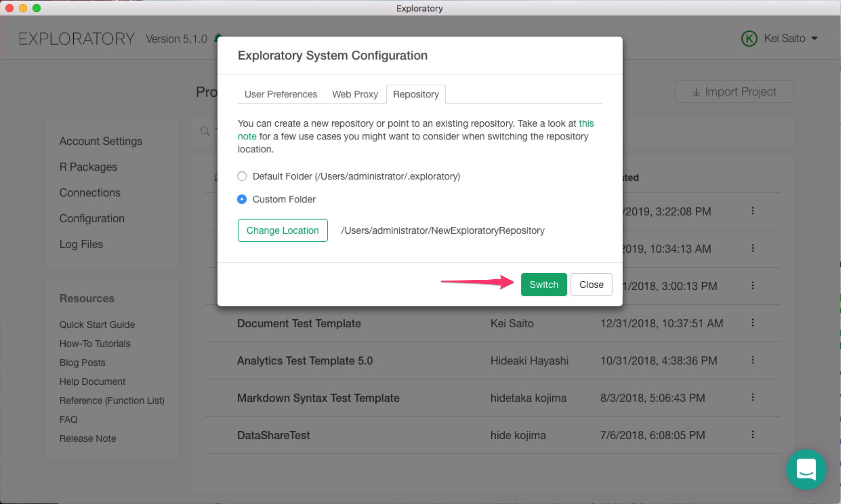Open more options for row dated 3:00:13 PM
The image size is (841, 504).
[753, 285]
